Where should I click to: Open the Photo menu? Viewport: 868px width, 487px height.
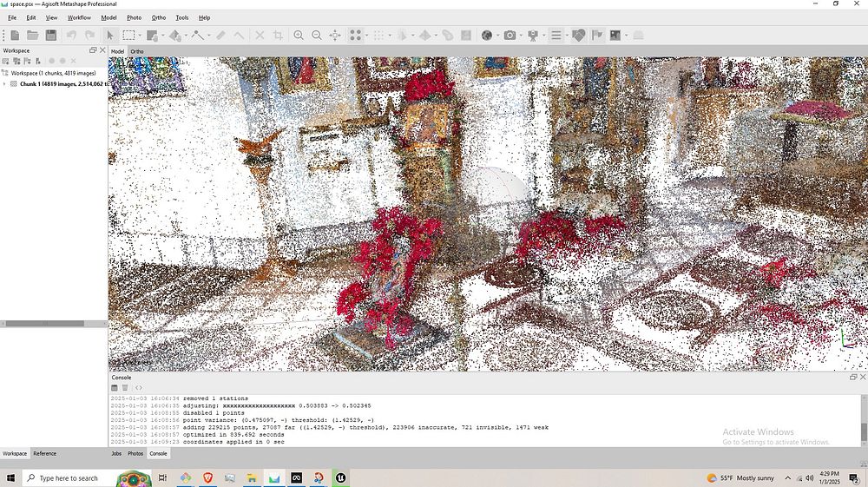click(x=134, y=17)
